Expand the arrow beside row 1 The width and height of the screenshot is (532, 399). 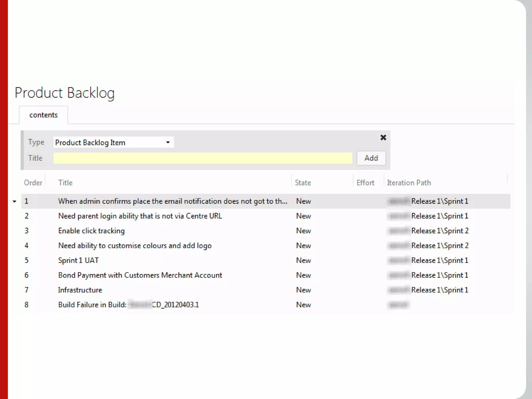[15, 201]
